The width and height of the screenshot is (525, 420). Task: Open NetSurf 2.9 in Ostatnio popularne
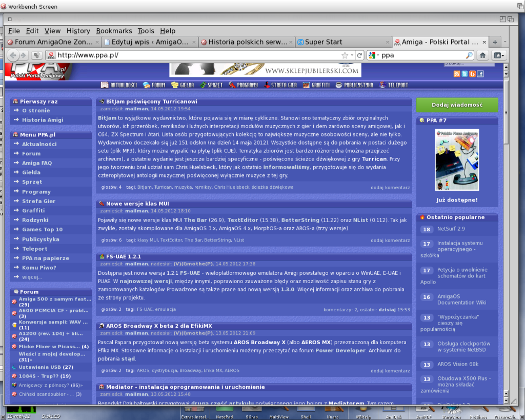451,229
